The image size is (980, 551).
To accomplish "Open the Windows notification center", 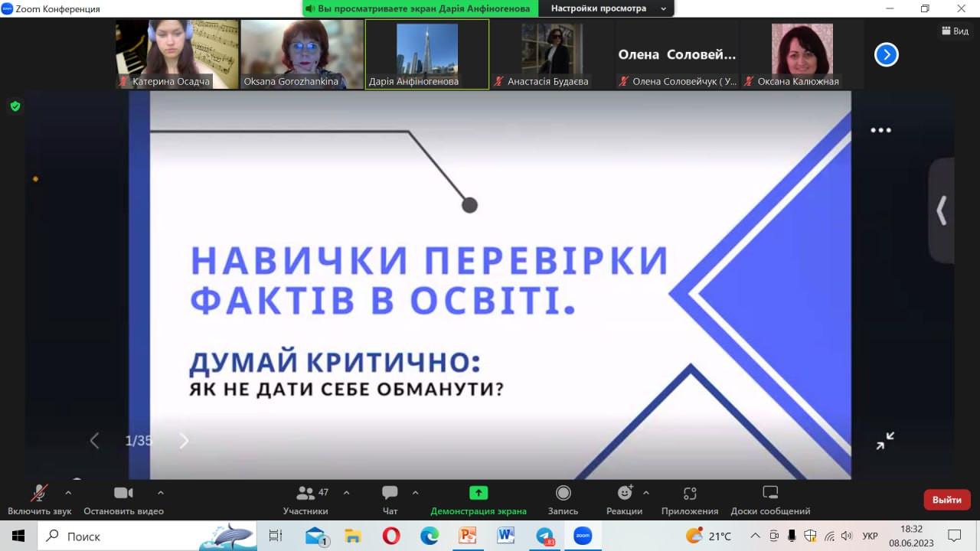I will [x=954, y=536].
